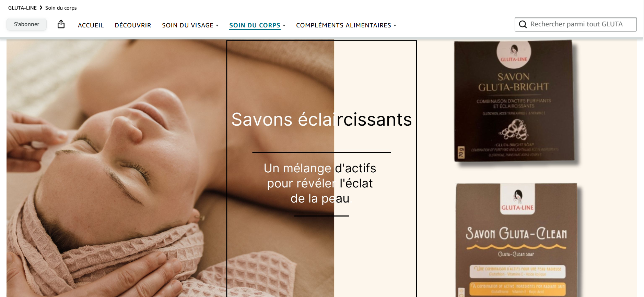
Task: Follow the GLUTA-LINE breadcrumb link
Action: tap(22, 8)
